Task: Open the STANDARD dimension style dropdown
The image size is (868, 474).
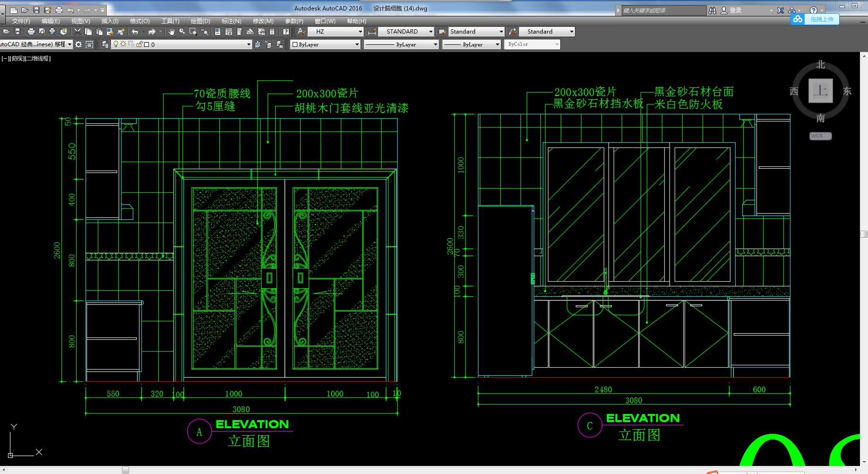Action: click(431, 32)
